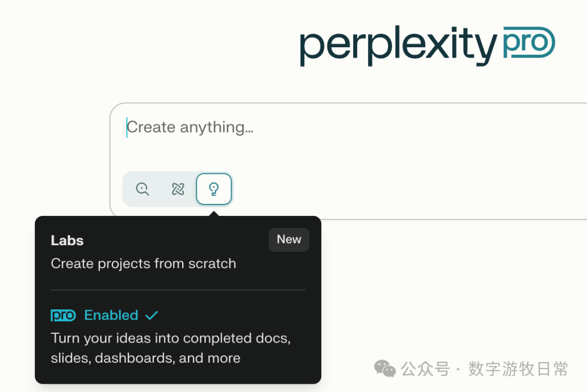Click the tooltip arrow under Labs icon

click(214, 213)
